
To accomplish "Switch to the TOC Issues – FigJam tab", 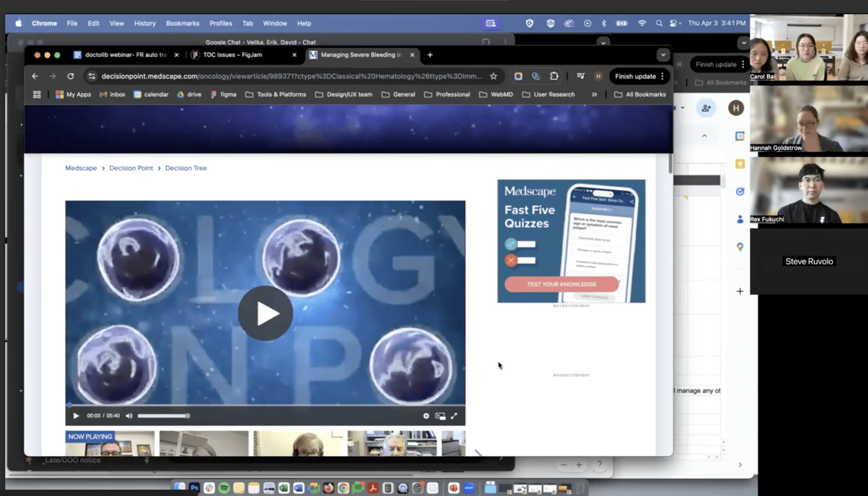I will (x=232, y=55).
